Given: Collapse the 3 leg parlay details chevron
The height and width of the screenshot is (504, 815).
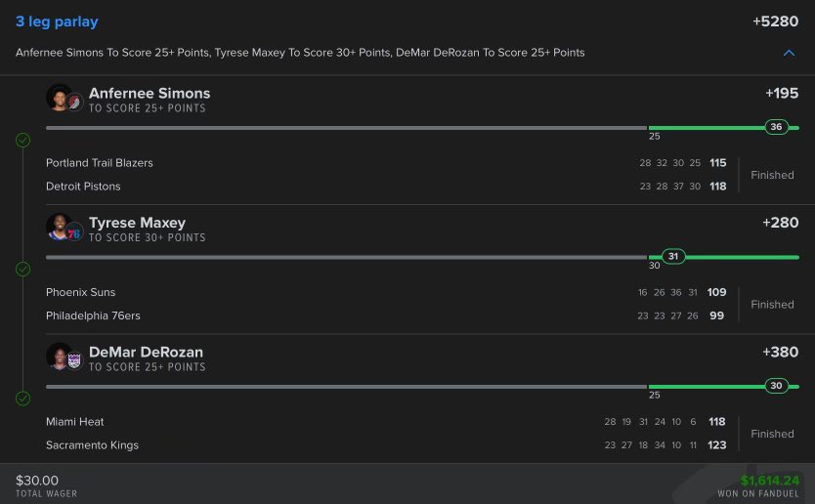Looking at the screenshot, I should click(790, 53).
